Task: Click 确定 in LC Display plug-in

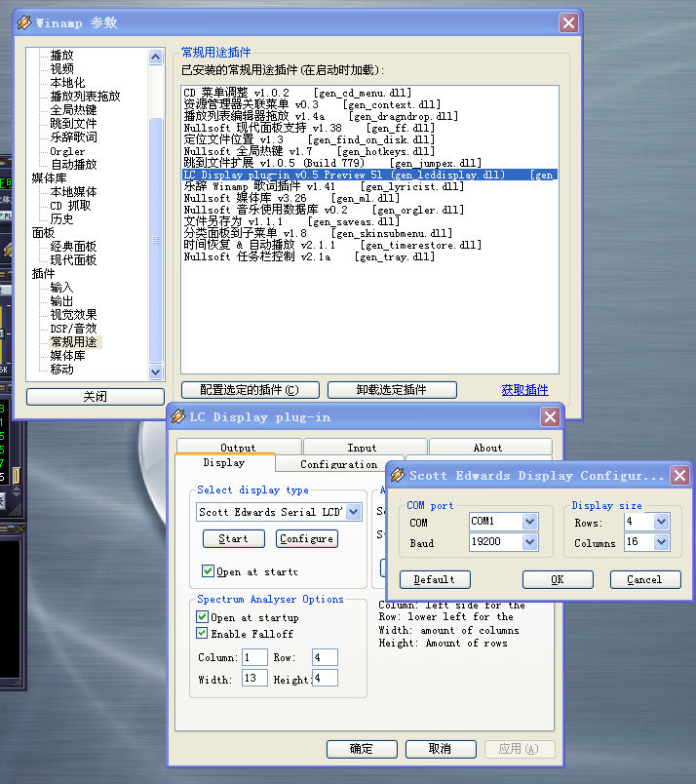Action: (x=362, y=749)
